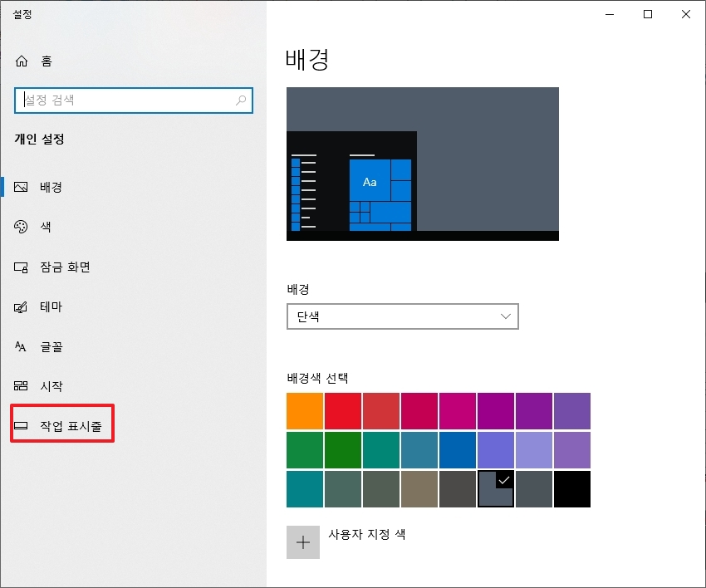Viewport: 706px width, 588px height.
Task: Select the green swatch in the second row
Action: (303, 449)
